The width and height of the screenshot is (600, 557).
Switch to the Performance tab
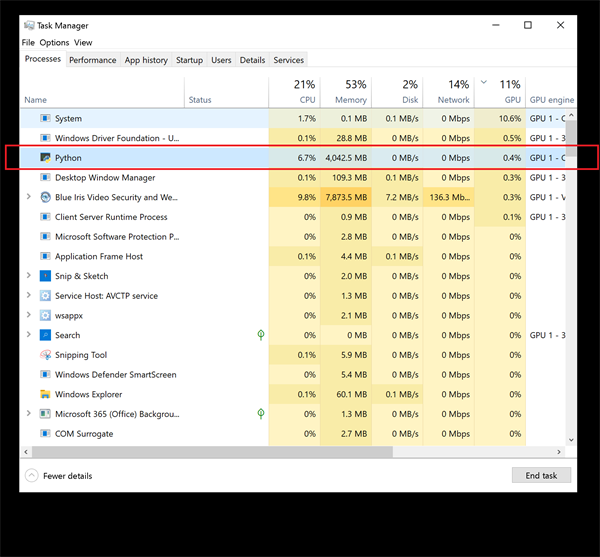click(93, 60)
